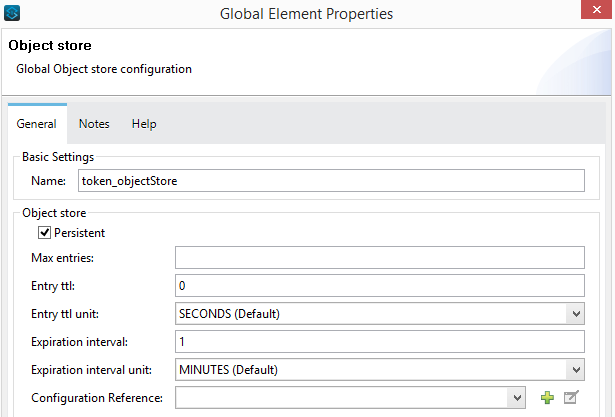Click the edit configuration reference icon
Viewport: 615px width, 417px height.
click(x=571, y=398)
